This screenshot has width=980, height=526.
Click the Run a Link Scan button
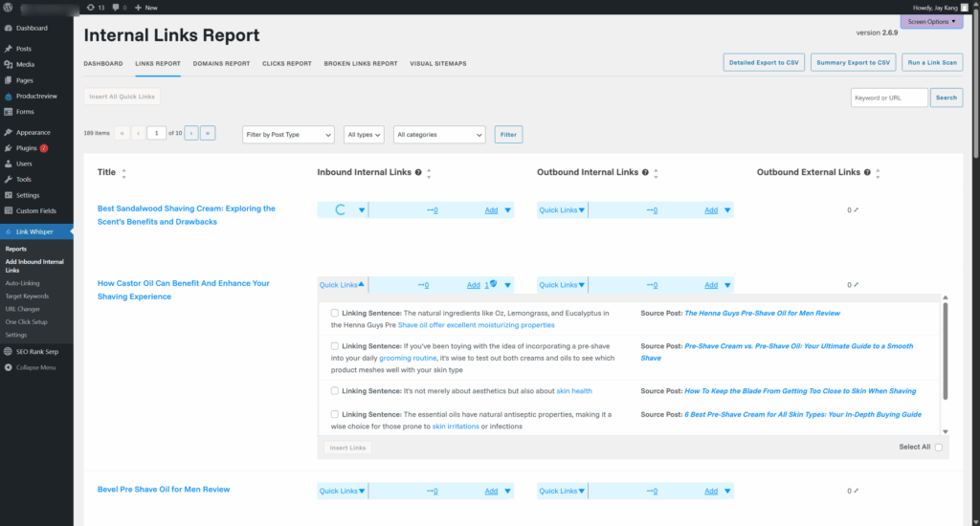coord(931,62)
